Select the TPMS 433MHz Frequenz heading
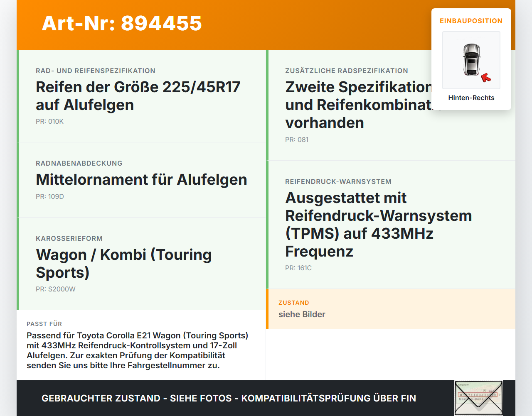This screenshot has height=416, width=532. pyautogui.click(x=379, y=225)
